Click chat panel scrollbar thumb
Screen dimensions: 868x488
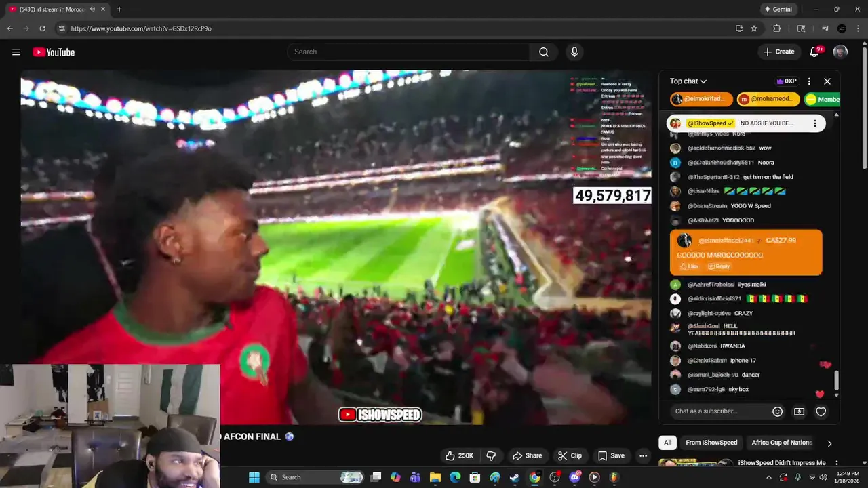tap(836, 380)
